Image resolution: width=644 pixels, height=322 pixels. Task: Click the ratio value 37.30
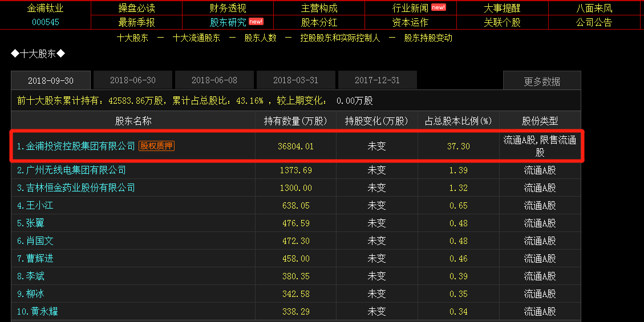click(459, 146)
